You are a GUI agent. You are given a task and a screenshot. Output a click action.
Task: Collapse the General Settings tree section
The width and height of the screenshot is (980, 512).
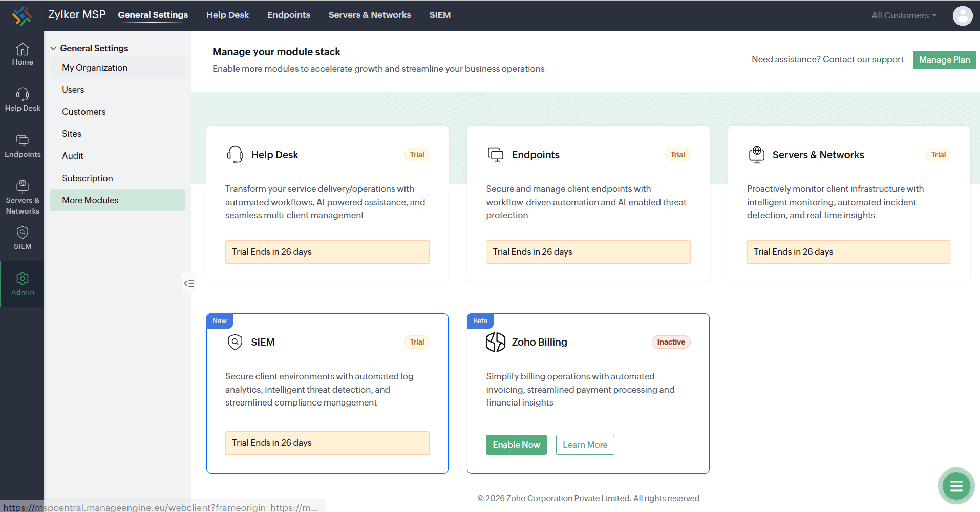tap(53, 48)
